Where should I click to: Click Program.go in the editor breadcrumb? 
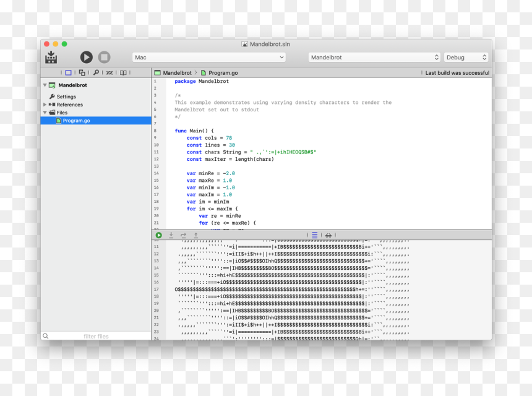(x=223, y=72)
